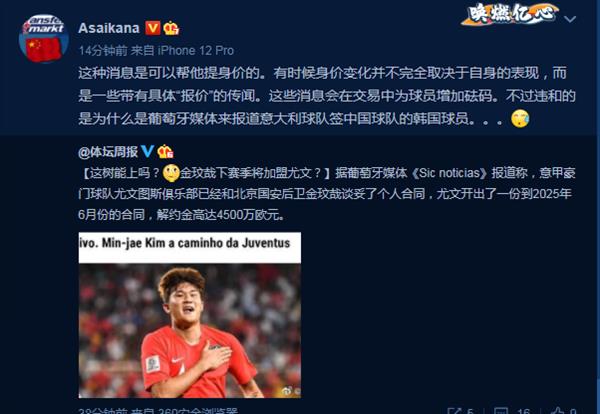Click the decorative badge banner at top right

(x=509, y=14)
